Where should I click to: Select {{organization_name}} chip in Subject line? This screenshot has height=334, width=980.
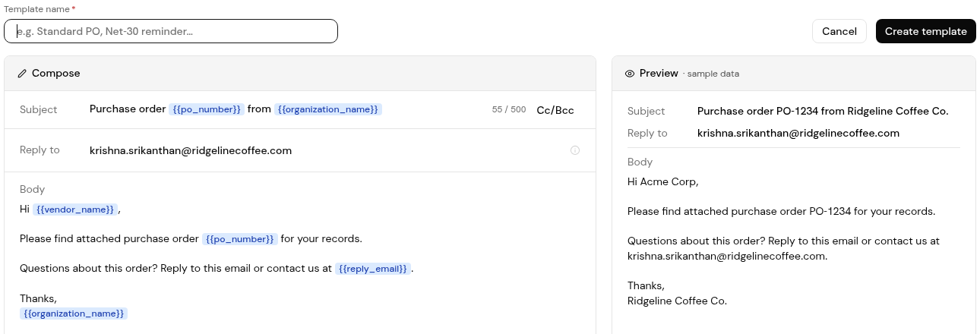click(328, 109)
